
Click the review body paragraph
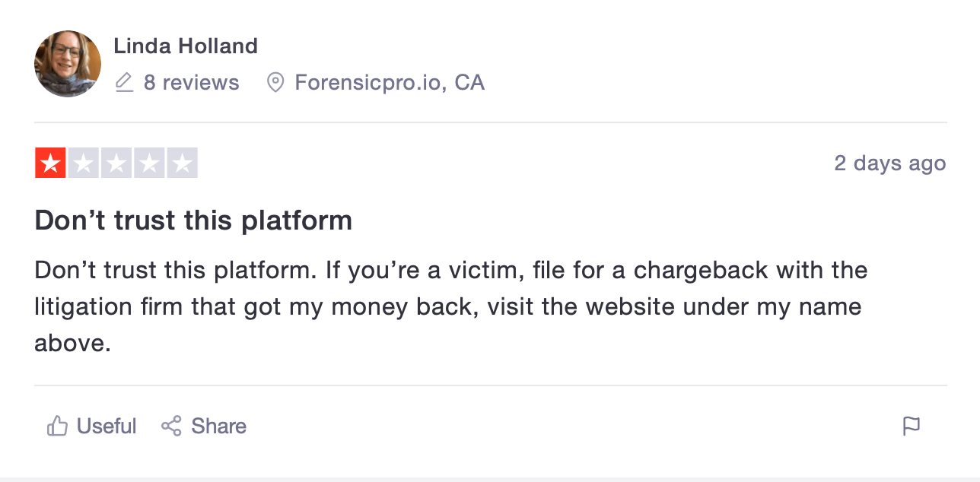451,306
